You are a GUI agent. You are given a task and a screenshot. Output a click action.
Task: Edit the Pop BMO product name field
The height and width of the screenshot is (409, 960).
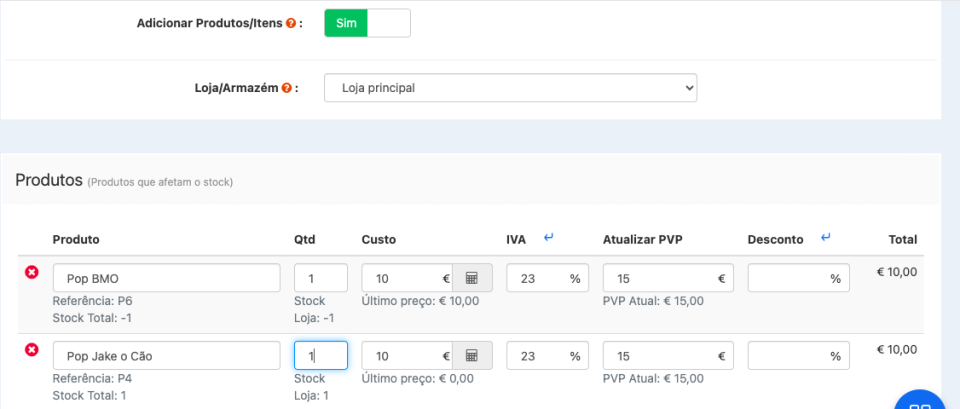166,278
